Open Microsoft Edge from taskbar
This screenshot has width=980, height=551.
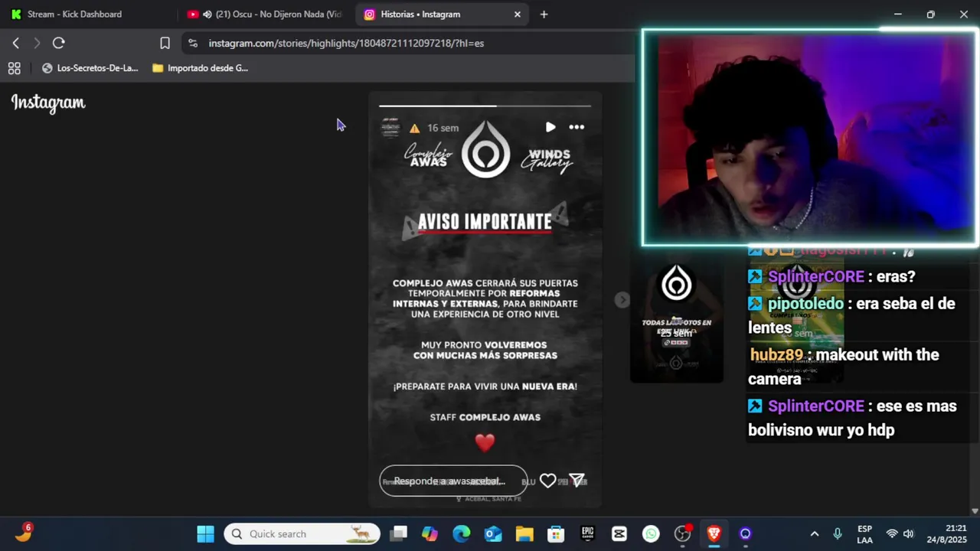pyautogui.click(x=461, y=533)
